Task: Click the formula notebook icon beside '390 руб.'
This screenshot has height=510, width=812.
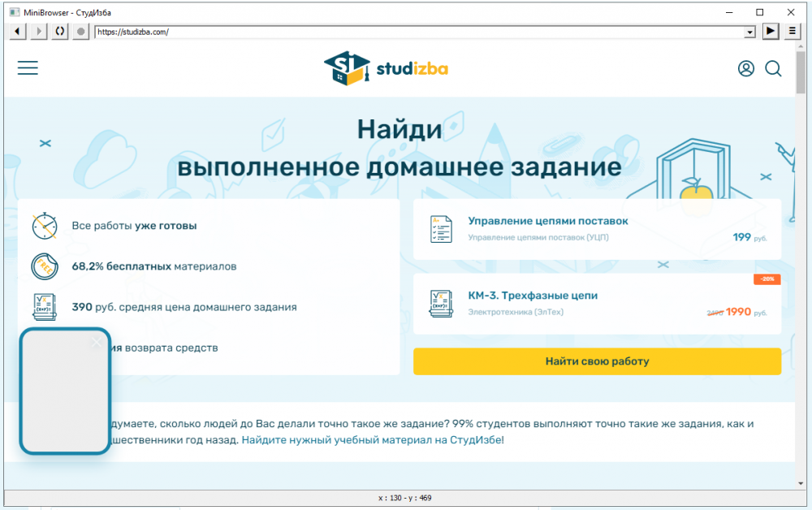Action: coord(45,307)
